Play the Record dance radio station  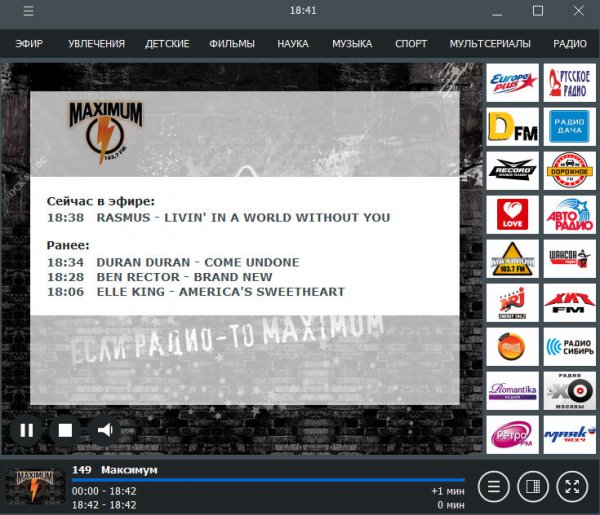click(x=512, y=171)
